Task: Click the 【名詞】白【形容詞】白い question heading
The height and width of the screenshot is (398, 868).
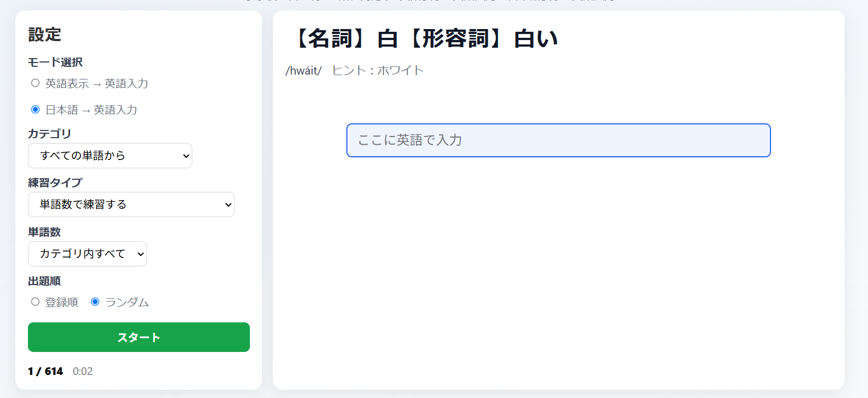Action: tap(426, 39)
